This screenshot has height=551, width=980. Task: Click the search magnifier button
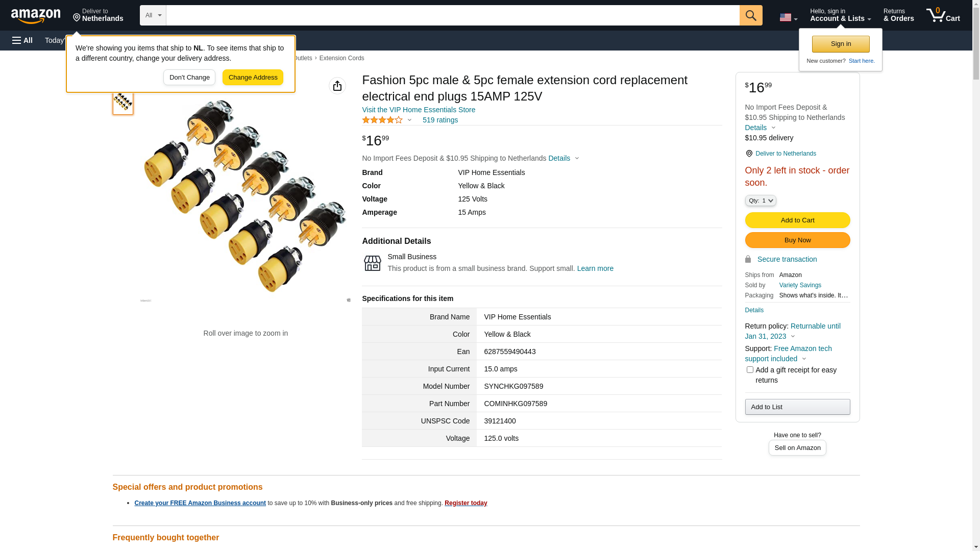(x=751, y=15)
